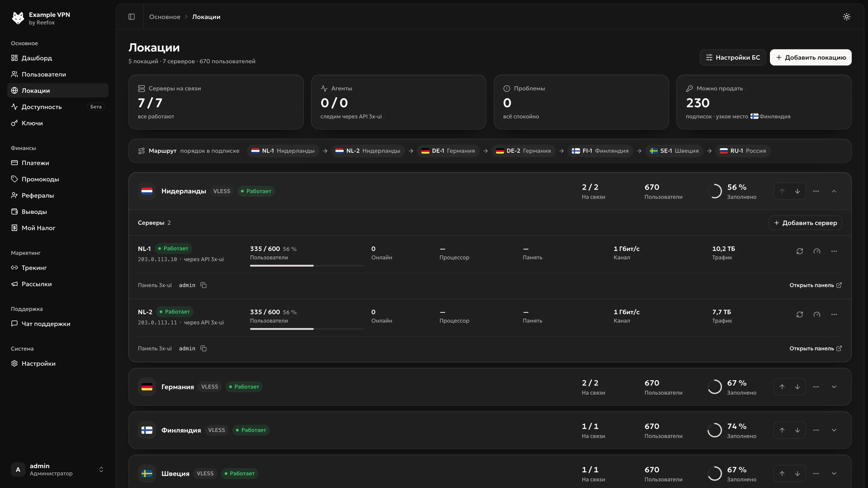Open the Финляндия location options menu
The image size is (868, 488).
tap(816, 430)
